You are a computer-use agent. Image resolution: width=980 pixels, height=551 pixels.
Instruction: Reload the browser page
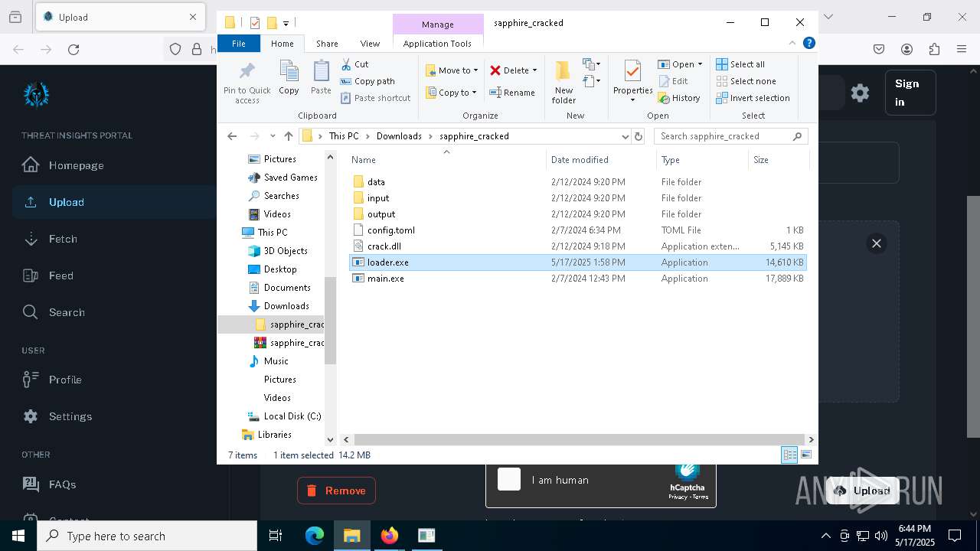[x=73, y=49]
